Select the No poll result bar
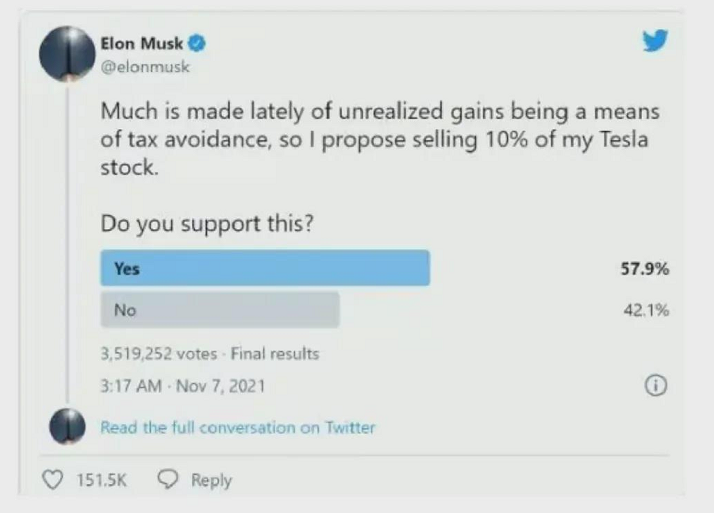Viewport: 714px width, 513px height. pyautogui.click(x=220, y=310)
